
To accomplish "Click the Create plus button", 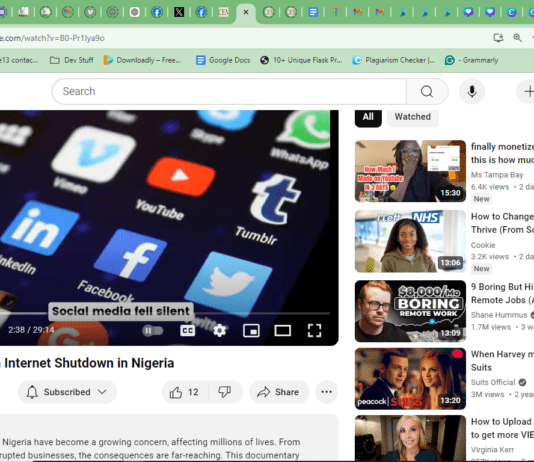I will (x=526, y=92).
